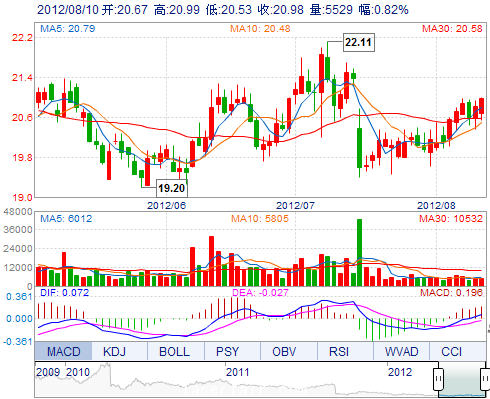The height and width of the screenshot is (399, 490).
Task: Click the 2012/07 date axis label
Action: pos(295,205)
